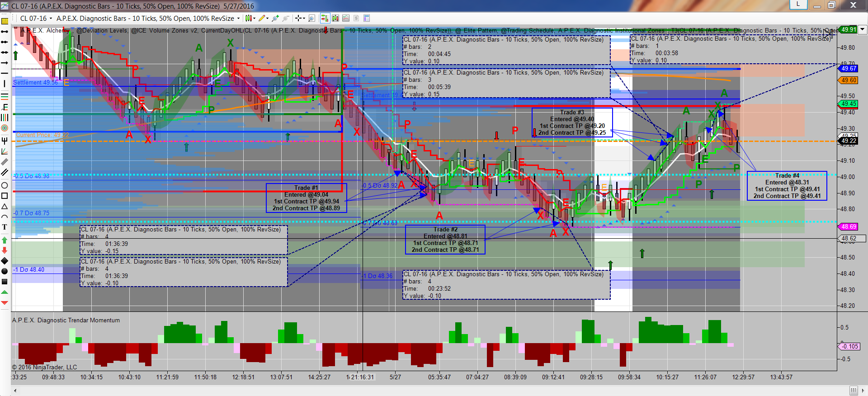Click the 5/27 date axis label
This screenshot has width=868, height=396.
pyautogui.click(x=395, y=377)
